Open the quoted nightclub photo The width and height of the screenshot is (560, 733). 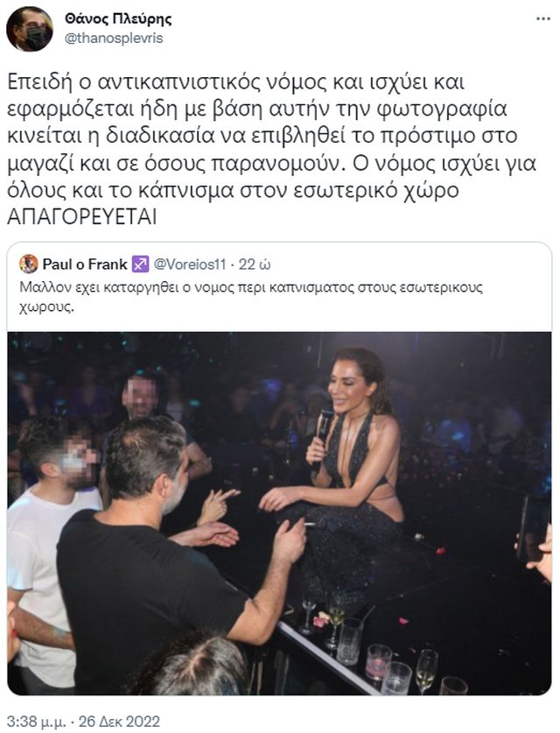pos(279,513)
